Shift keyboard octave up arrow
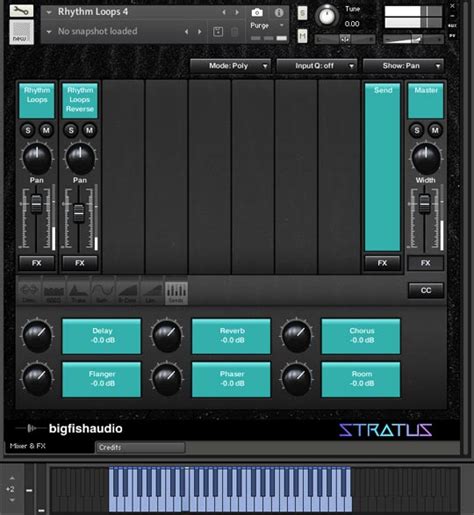 click(12, 478)
